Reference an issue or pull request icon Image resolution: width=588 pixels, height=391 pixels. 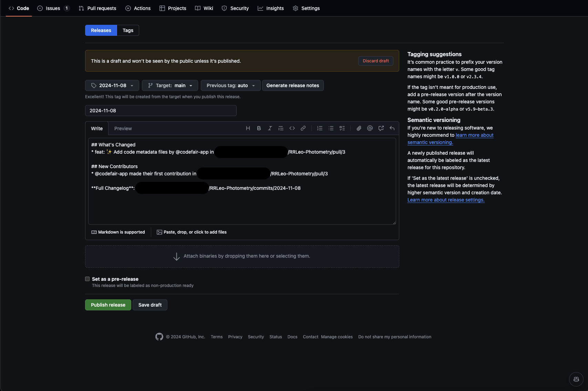click(x=381, y=128)
